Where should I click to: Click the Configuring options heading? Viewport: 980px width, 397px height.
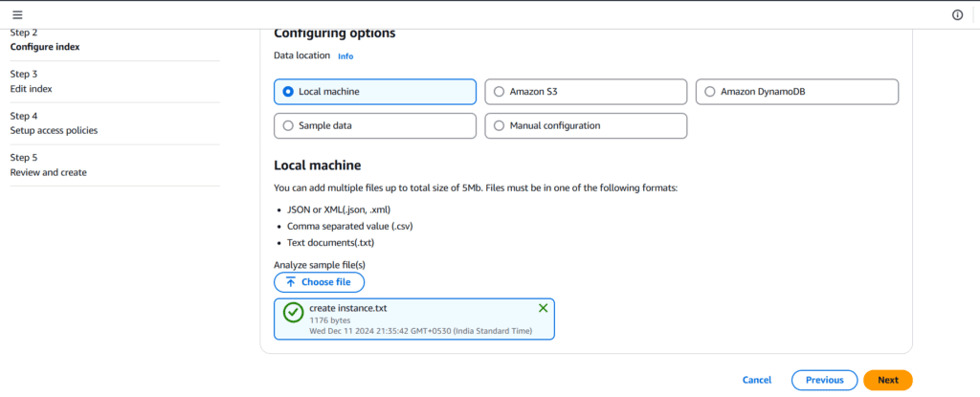334,33
